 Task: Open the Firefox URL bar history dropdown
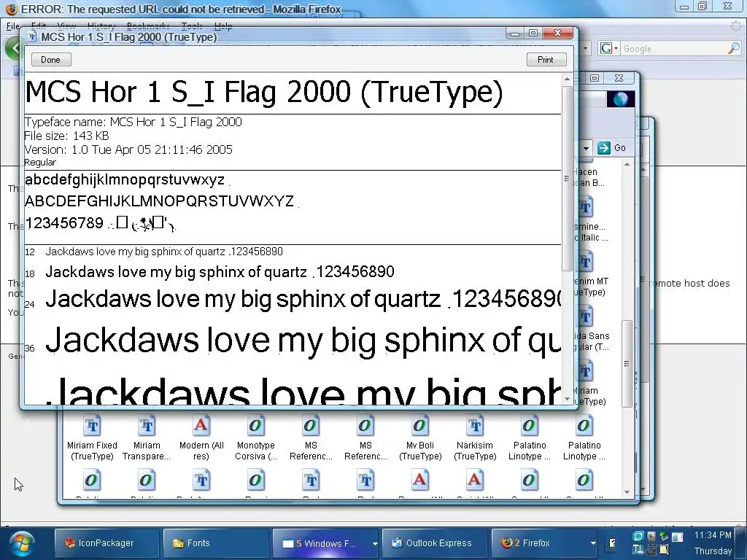(x=586, y=49)
